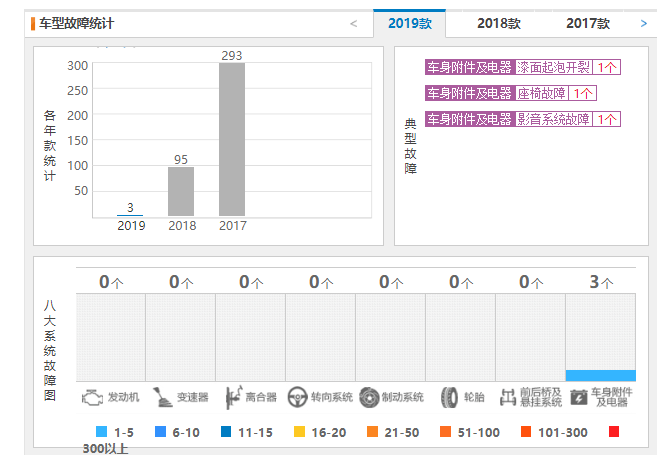The width and height of the screenshot is (657, 455).
Task: Click the 3个 count above 车身附件及电器
Action: tap(601, 282)
